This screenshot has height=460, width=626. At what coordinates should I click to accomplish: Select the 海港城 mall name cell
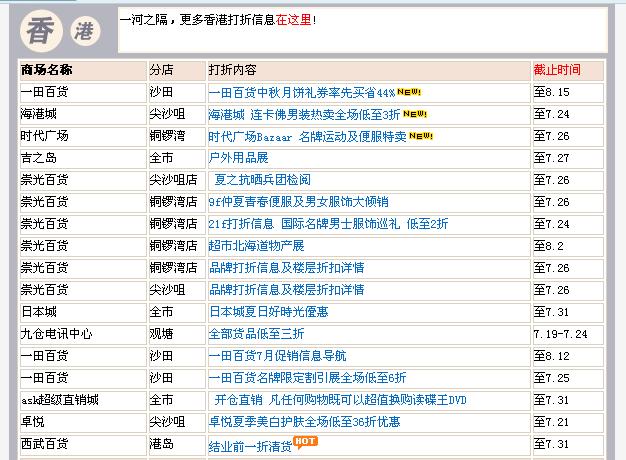point(83,115)
